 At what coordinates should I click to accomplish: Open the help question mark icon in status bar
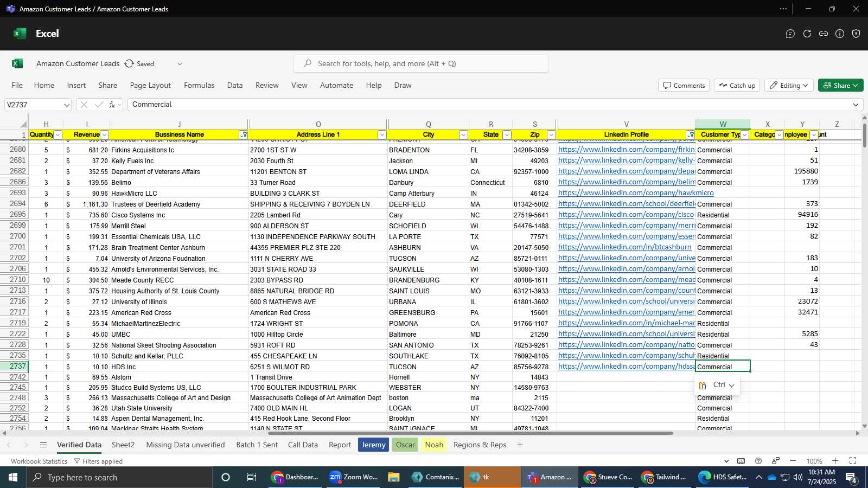[x=758, y=461]
